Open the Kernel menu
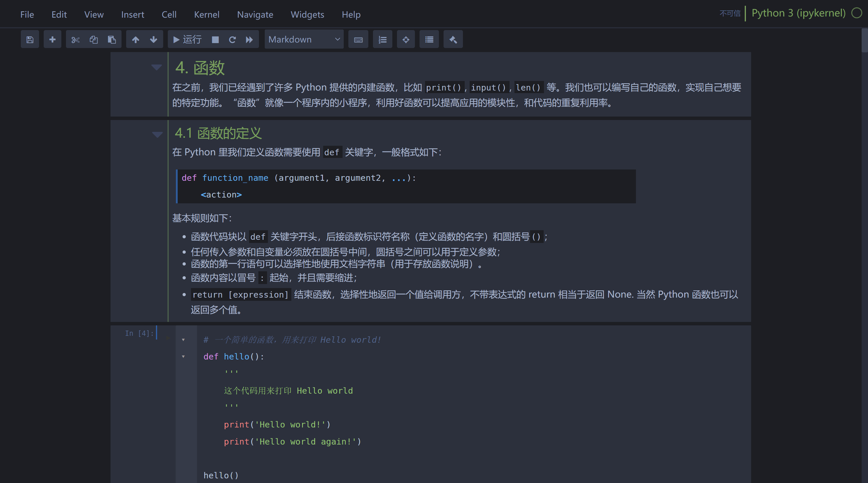This screenshot has width=868, height=483. click(207, 14)
